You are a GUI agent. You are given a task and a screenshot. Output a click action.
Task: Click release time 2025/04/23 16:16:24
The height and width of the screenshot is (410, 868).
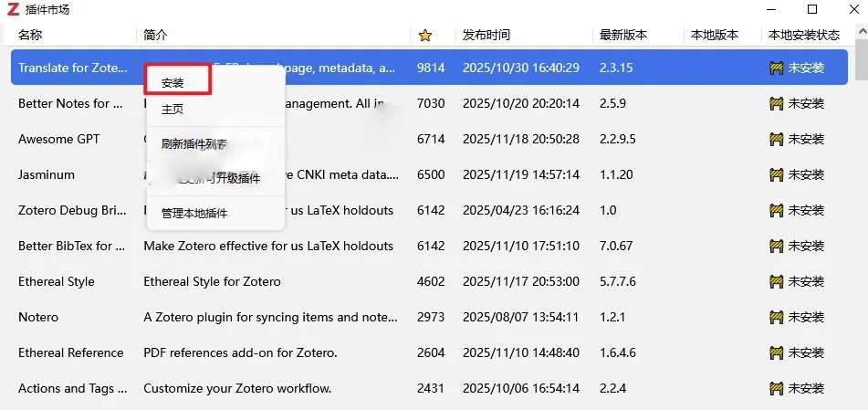(521, 210)
